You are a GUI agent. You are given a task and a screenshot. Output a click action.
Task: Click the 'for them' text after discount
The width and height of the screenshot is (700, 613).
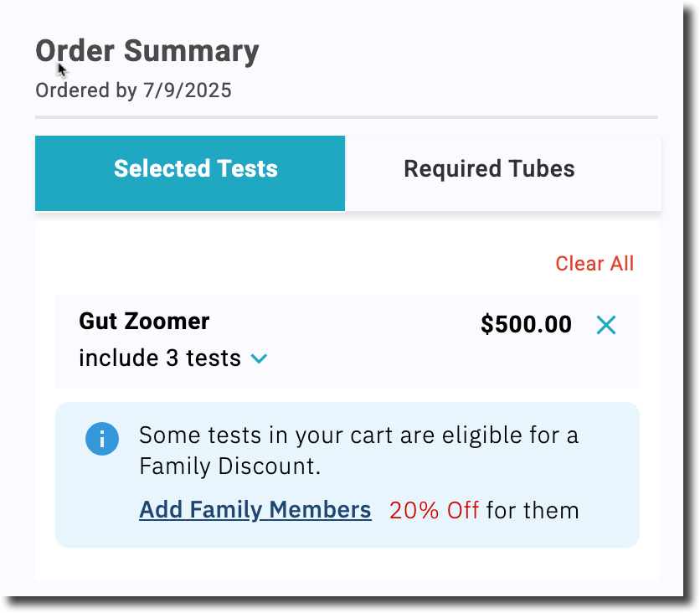[533, 510]
